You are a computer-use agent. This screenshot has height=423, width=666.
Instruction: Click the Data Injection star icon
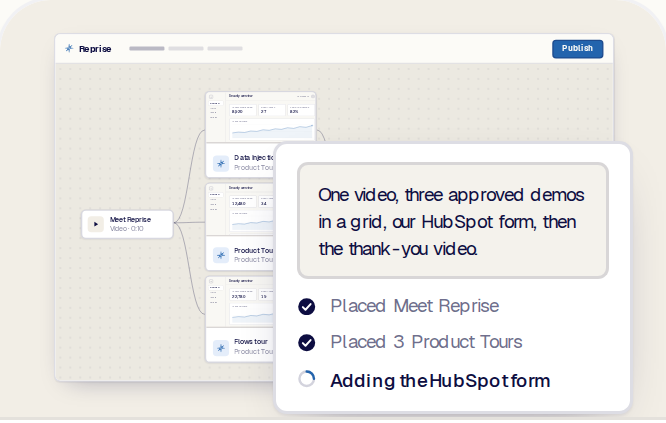tap(221, 163)
